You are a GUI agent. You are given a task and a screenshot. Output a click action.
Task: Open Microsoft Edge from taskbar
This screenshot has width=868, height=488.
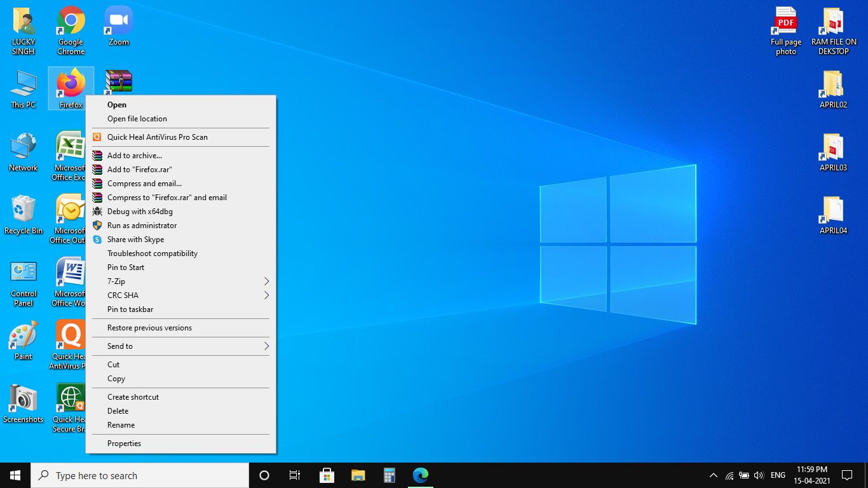click(x=421, y=475)
